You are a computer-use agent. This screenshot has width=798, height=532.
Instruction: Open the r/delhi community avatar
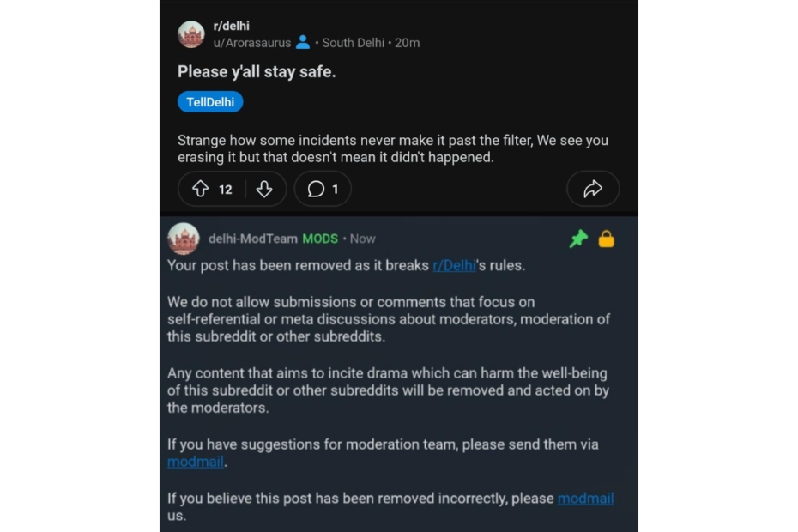(x=190, y=34)
